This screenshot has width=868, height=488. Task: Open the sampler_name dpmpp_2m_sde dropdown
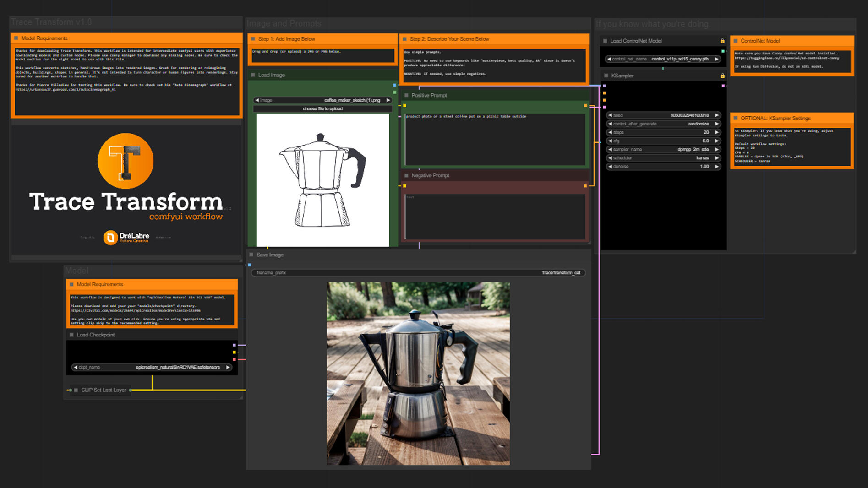663,150
